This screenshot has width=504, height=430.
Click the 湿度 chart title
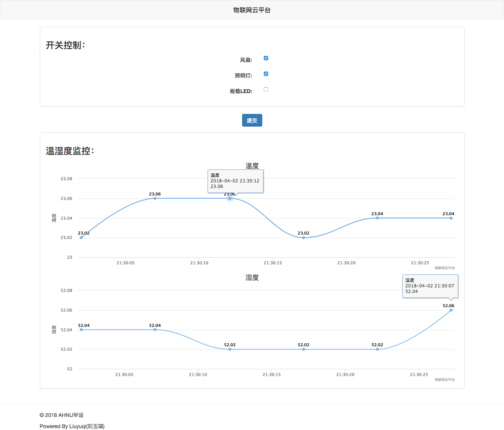(252, 278)
